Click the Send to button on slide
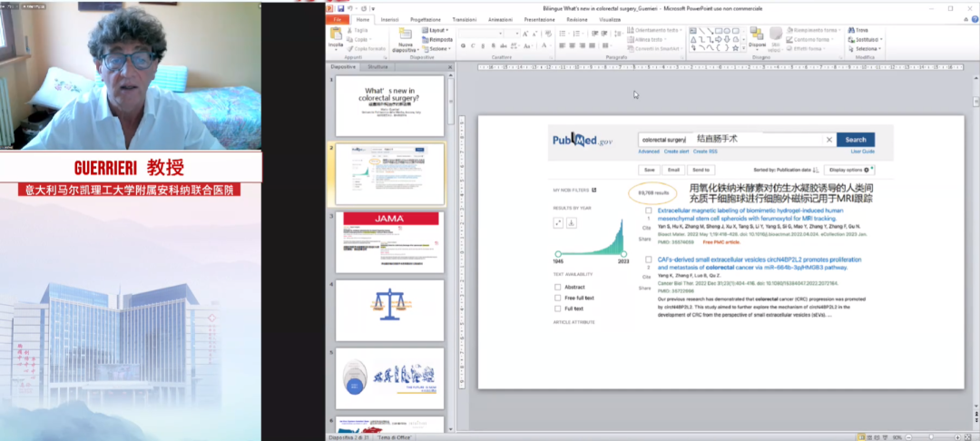 pyautogui.click(x=701, y=170)
